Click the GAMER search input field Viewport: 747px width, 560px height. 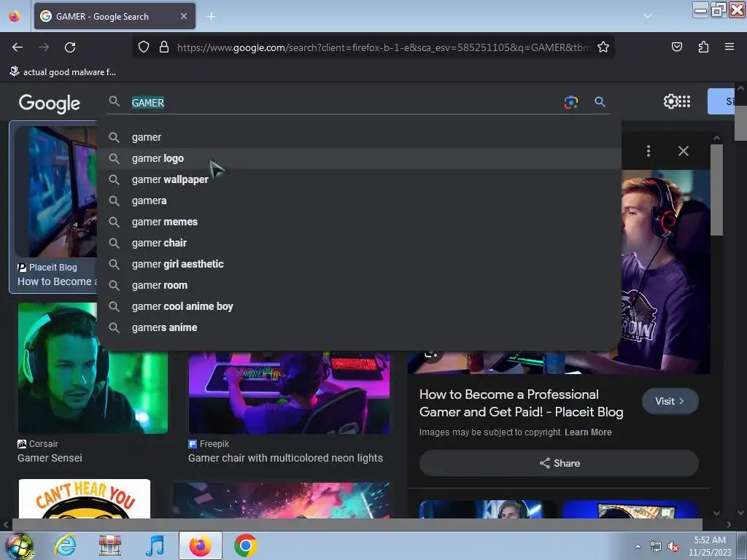[343, 102]
